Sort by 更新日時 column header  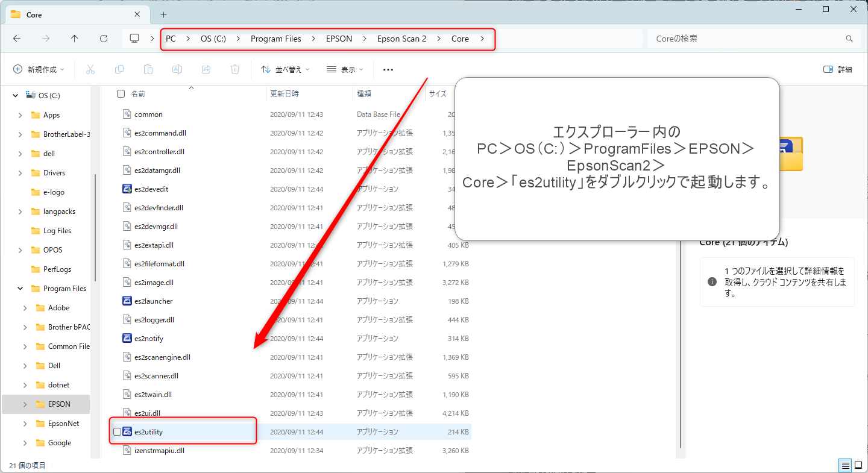coord(285,93)
